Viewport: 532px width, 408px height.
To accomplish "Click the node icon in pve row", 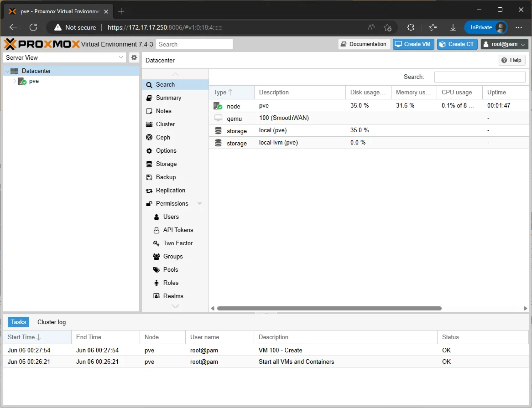I will 218,106.
